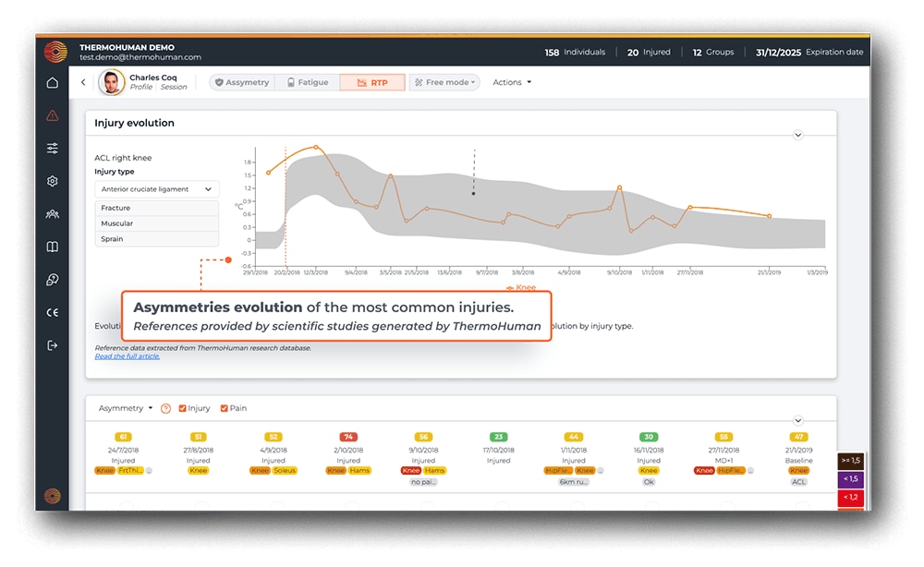
Task: Open the sliders icon in the sidebar
Action: pyautogui.click(x=53, y=148)
